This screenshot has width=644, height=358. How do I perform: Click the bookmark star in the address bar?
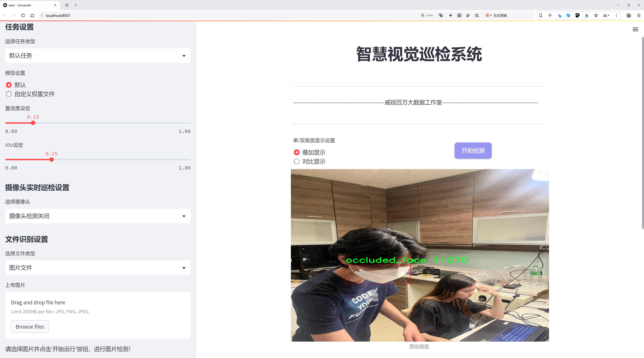pos(477,15)
